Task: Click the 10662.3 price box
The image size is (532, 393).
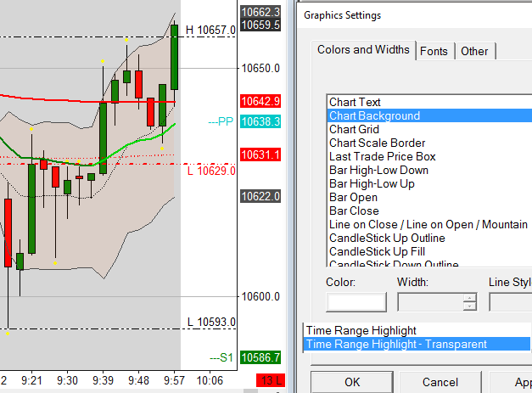Action: tap(260, 12)
